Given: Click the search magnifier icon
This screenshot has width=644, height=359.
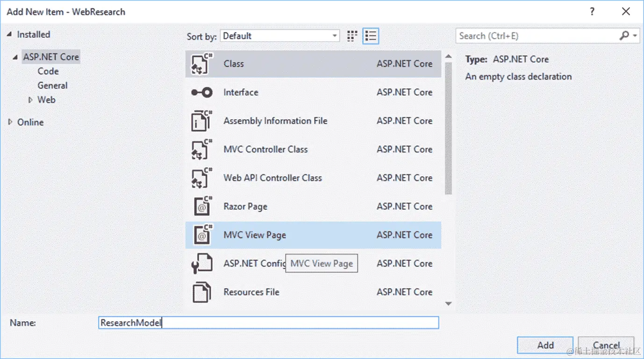Looking at the screenshot, I should tap(624, 36).
